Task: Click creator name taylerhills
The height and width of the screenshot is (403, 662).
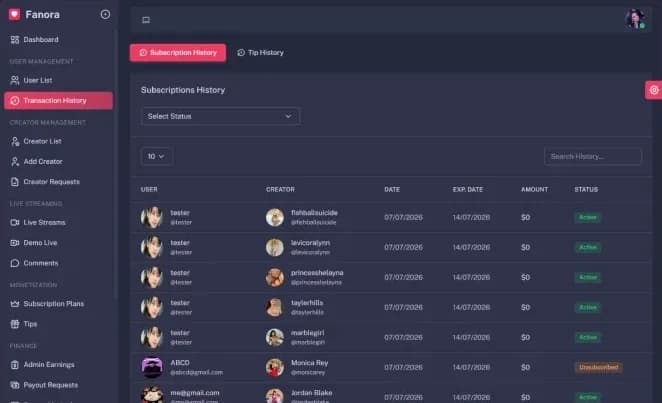Action: pos(307,303)
